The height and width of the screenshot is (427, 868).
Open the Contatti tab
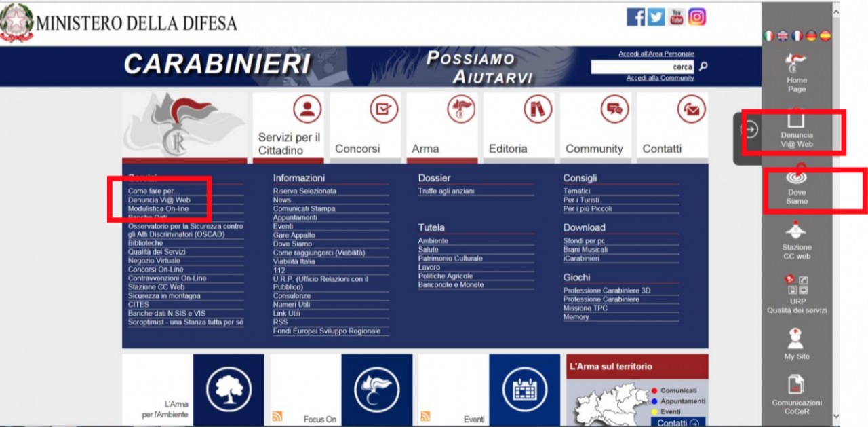coord(673,127)
